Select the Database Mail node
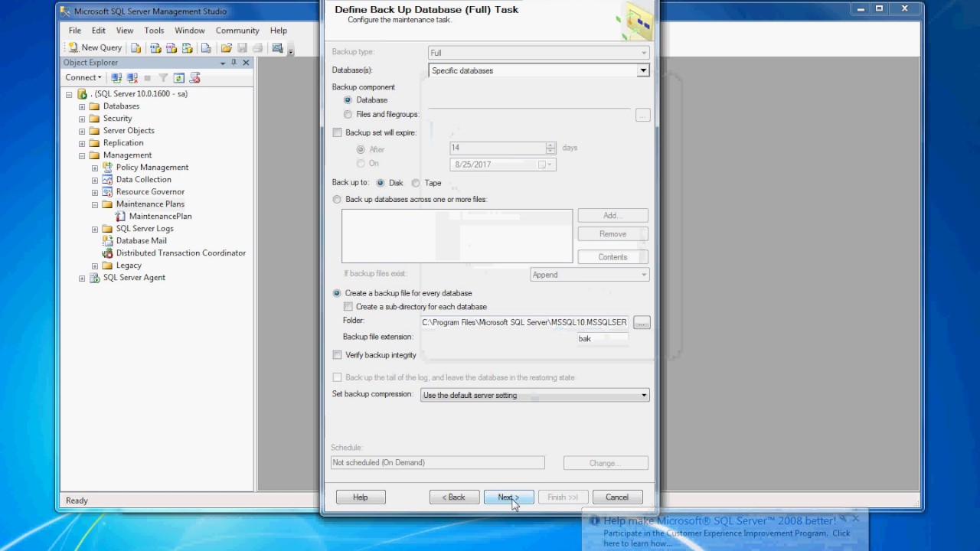The height and width of the screenshot is (551, 980). coord(141,241)
